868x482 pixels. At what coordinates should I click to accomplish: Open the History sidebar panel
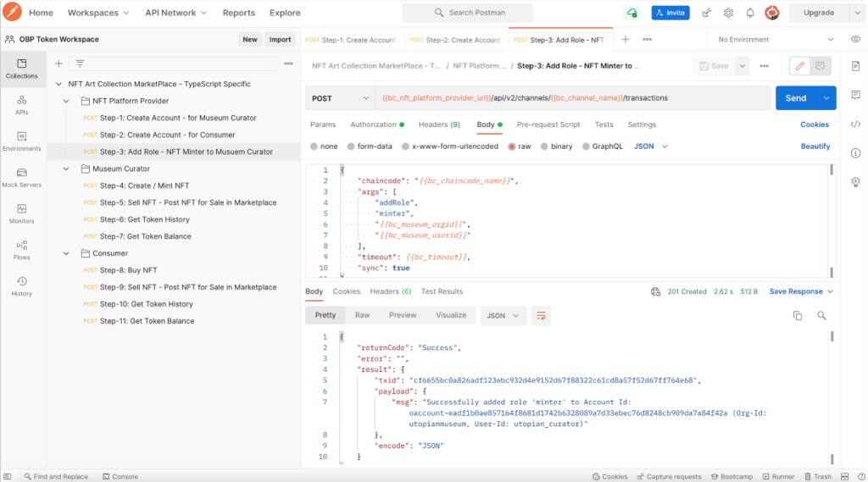pos(21,286)
